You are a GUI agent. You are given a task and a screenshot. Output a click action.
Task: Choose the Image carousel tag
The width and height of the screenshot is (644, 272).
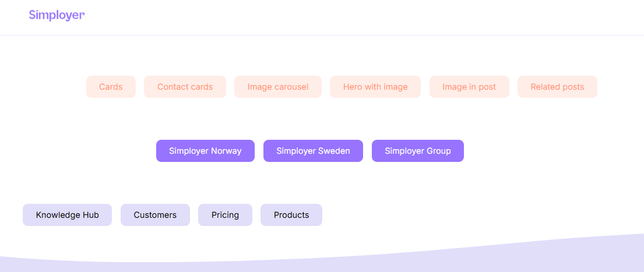278,87
